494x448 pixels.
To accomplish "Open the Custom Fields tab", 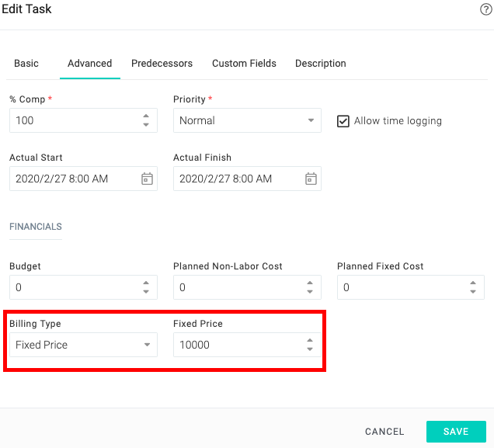I will (244, 64).
